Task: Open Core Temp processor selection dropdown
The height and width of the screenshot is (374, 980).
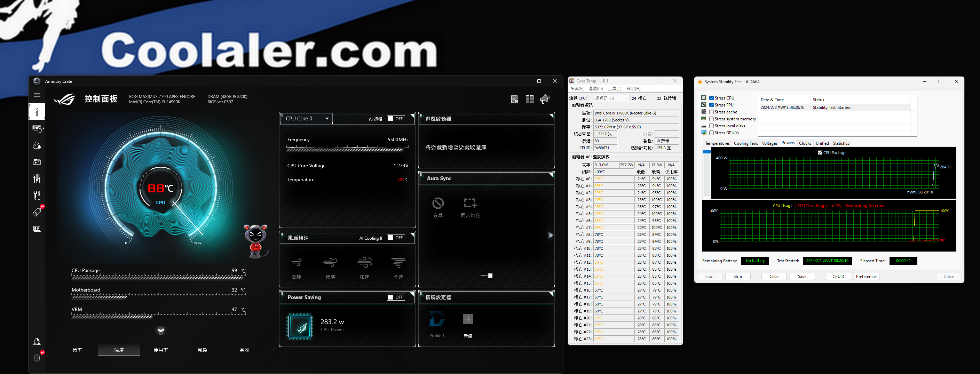Action: [611, 98]
